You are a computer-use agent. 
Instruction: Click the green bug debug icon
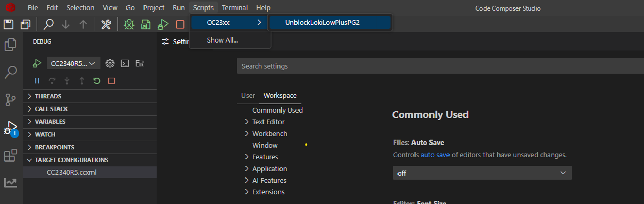[129, 24]
